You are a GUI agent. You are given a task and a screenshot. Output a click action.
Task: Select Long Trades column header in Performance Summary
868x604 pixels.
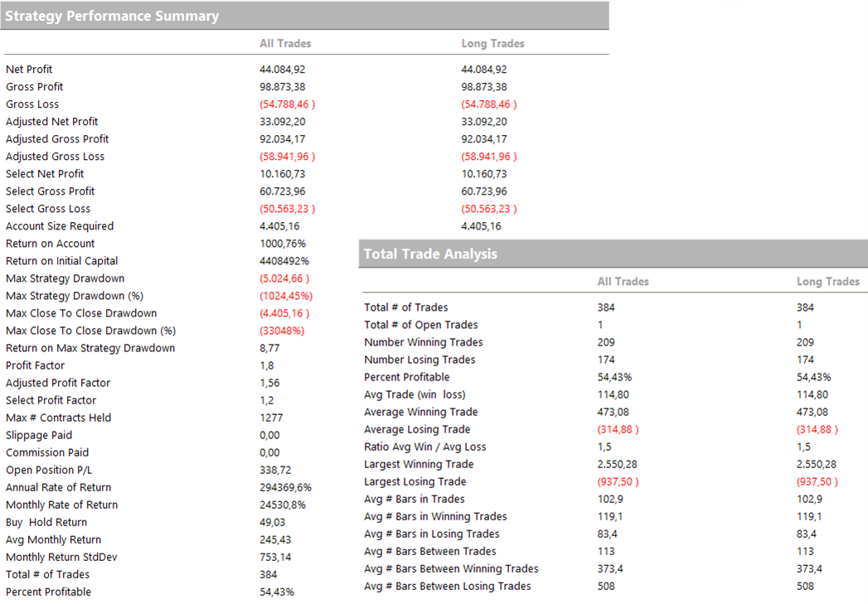pos(492,43)
